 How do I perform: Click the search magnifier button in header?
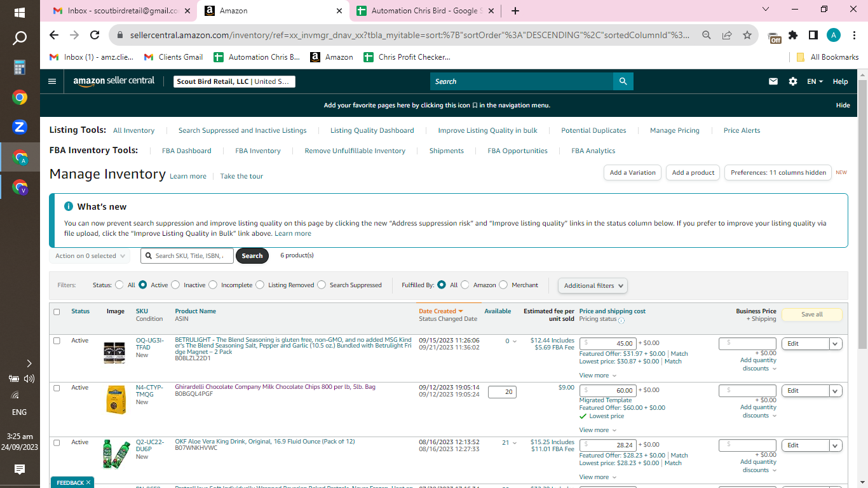[x=623, y=81]
